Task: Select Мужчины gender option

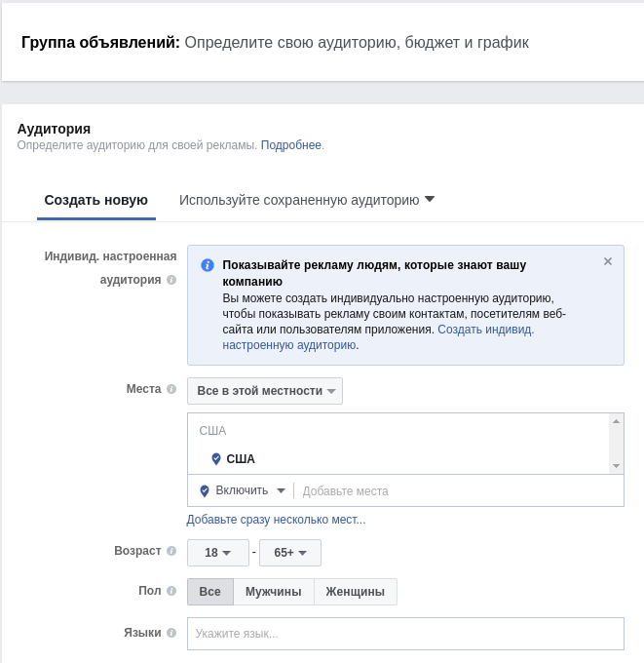Action: pos(274,592)
